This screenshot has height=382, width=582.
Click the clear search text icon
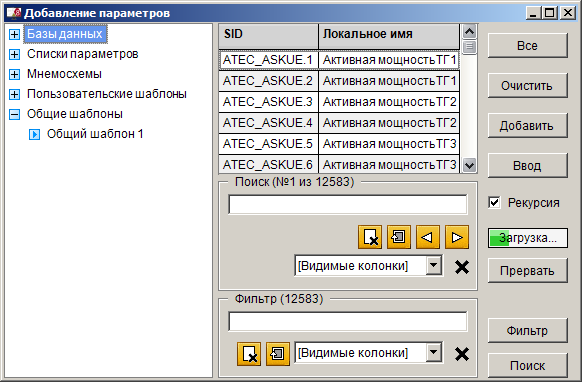[x=370, y=237]
